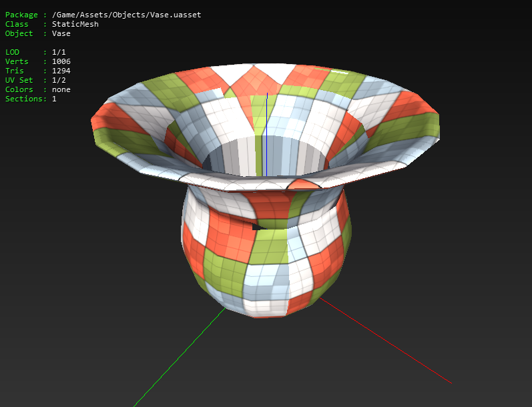
Task: Click the Colors none value
Action: coord(61,89)
